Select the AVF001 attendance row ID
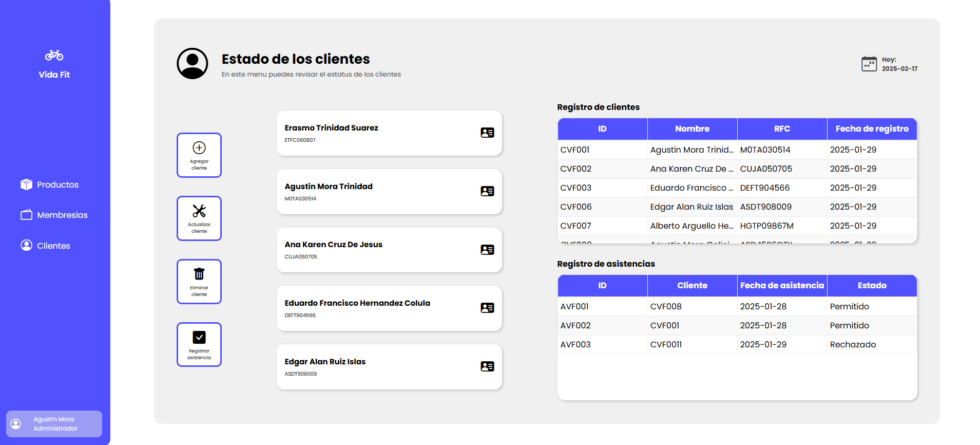This screenshot has width=980, height=445. click(602, 307)
